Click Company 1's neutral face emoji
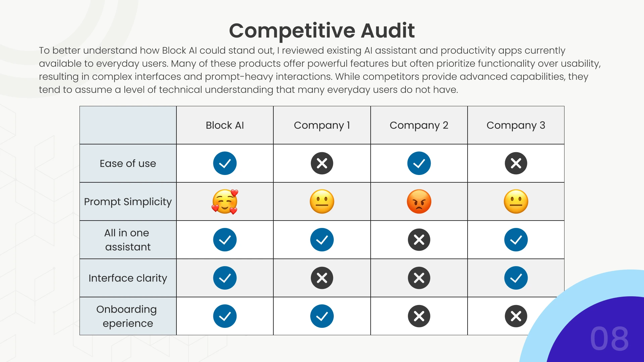Viewport: 644px width, 362px height. click(x=322, y=201)
